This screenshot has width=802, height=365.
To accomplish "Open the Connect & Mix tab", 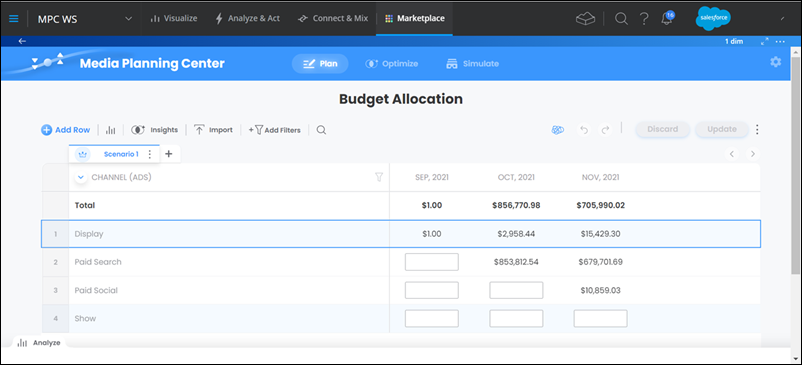I will click(333, 18).
